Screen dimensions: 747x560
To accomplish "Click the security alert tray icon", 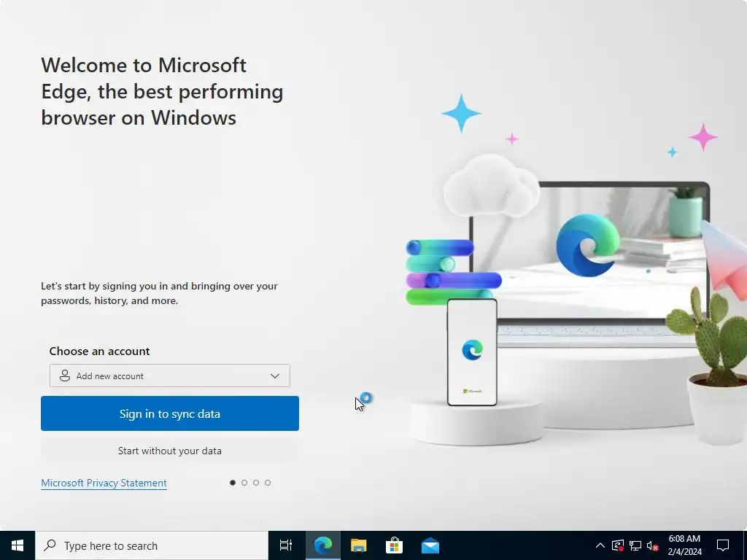I will [617, 545].
